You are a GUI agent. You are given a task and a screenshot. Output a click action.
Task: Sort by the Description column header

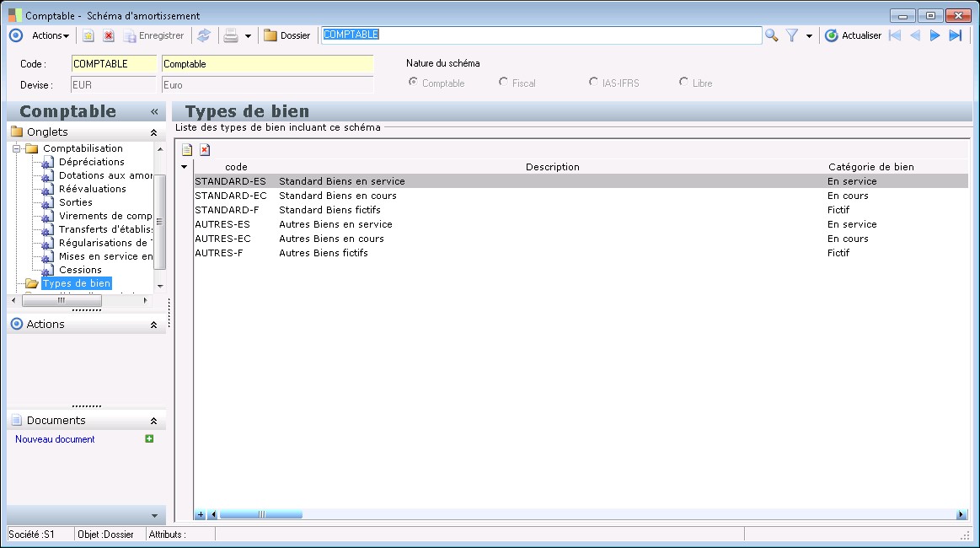click(x=553, y=167)
